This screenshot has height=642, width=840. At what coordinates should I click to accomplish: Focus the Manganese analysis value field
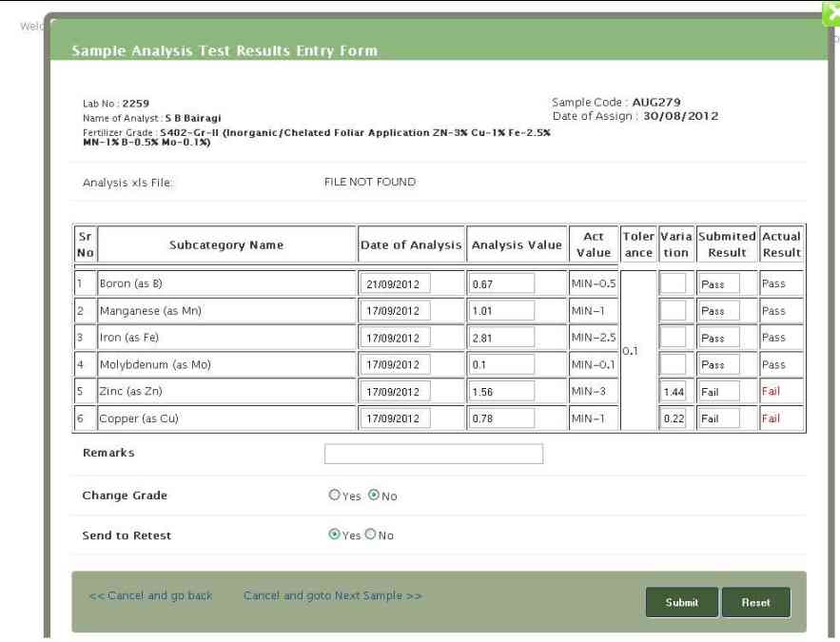[501, 311]
